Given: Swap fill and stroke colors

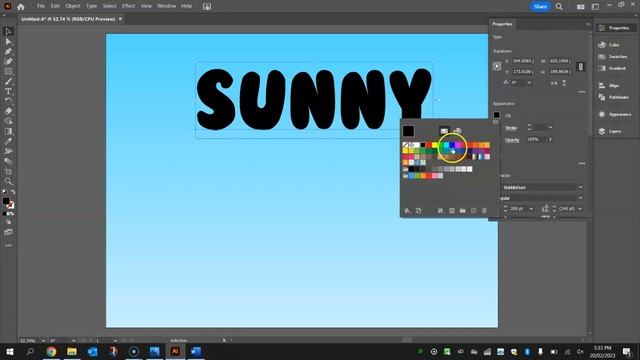Looking at the screenshot, I should (13, 192).
